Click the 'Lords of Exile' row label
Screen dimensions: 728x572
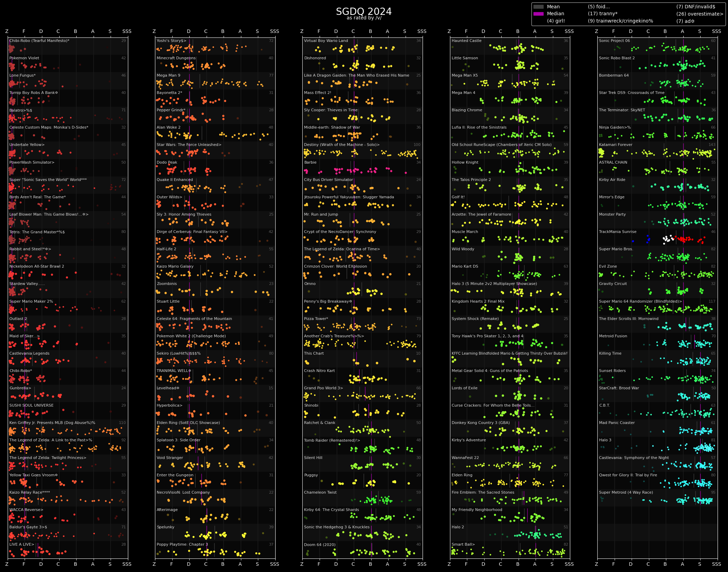[x=465, y=388]
